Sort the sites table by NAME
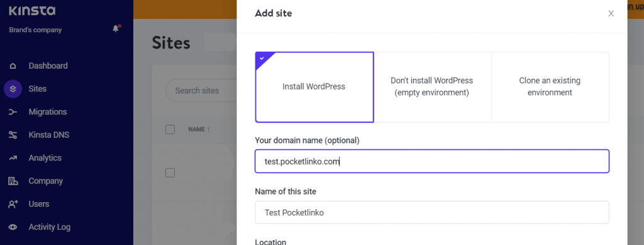The height and width of the screenshot is (245, 644). pyautogui.click(x=199, y=130)
